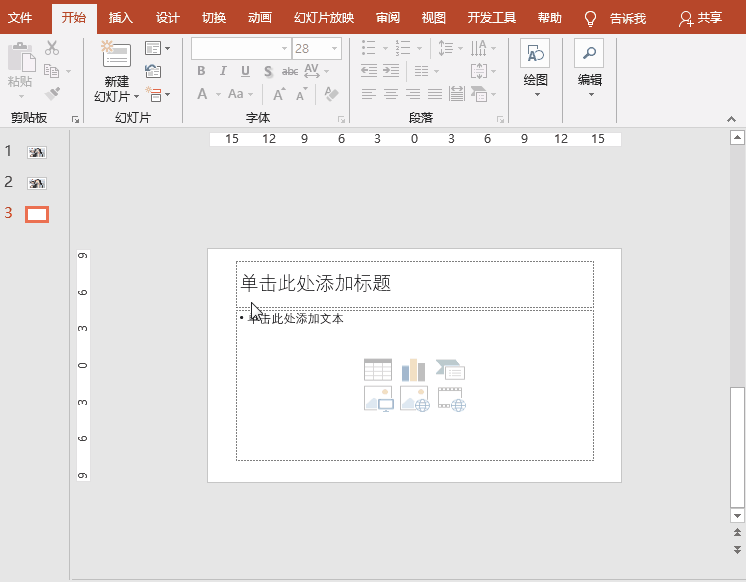The width and height of the screenshot is (746, 582).
Task: Select the Format Painter brush
Action: click(x=52, y=93)
